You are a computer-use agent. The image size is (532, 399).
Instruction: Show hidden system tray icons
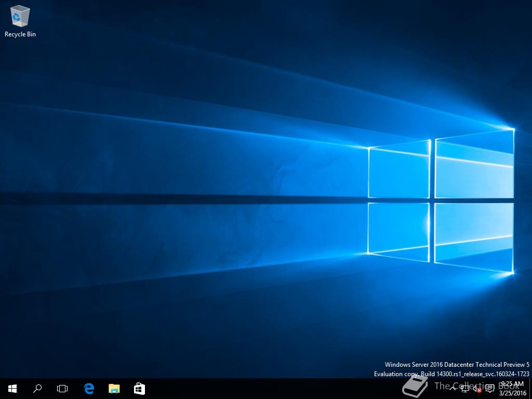pyautogui.click(x=453, y=389)
